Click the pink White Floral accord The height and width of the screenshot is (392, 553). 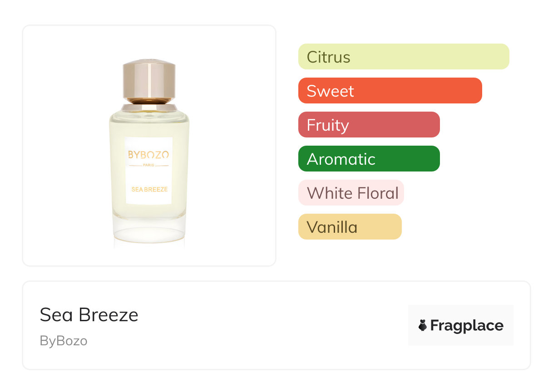click(351, 193)
